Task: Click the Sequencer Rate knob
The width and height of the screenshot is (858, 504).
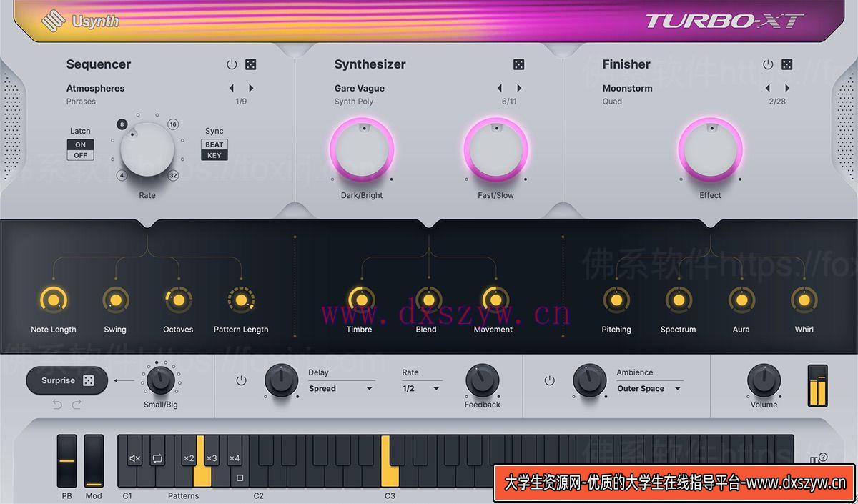Action: point(147,149)
